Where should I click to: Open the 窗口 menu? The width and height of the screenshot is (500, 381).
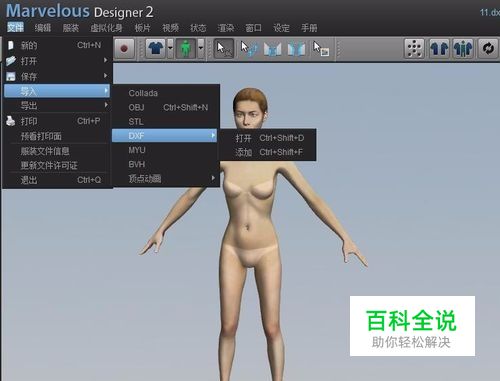253,28
